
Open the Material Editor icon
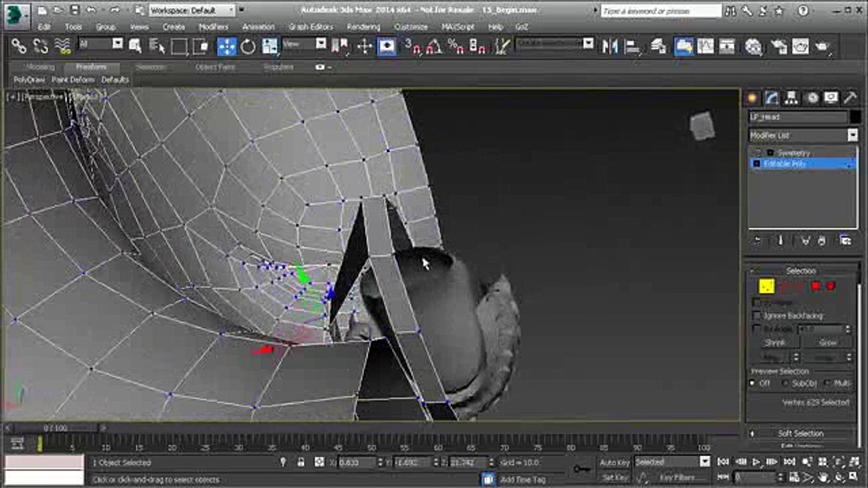point(753,46)
